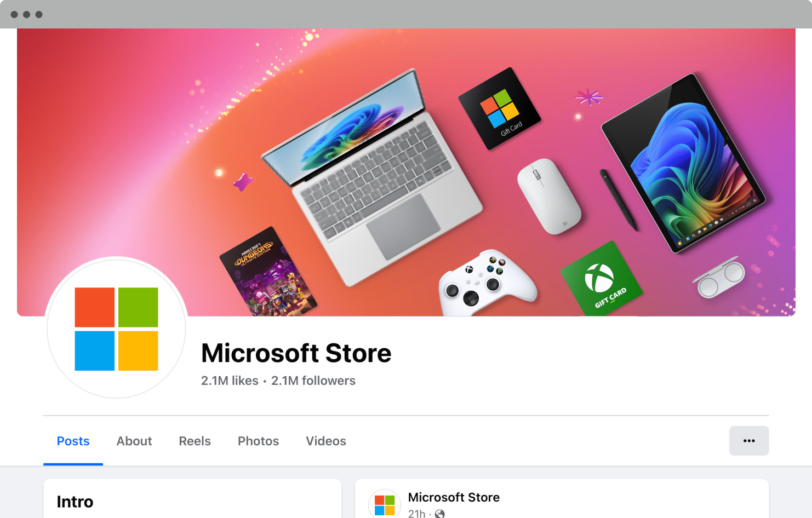Click the 2.1M likes link
This screenshot has width=812, height=518.
230,381
